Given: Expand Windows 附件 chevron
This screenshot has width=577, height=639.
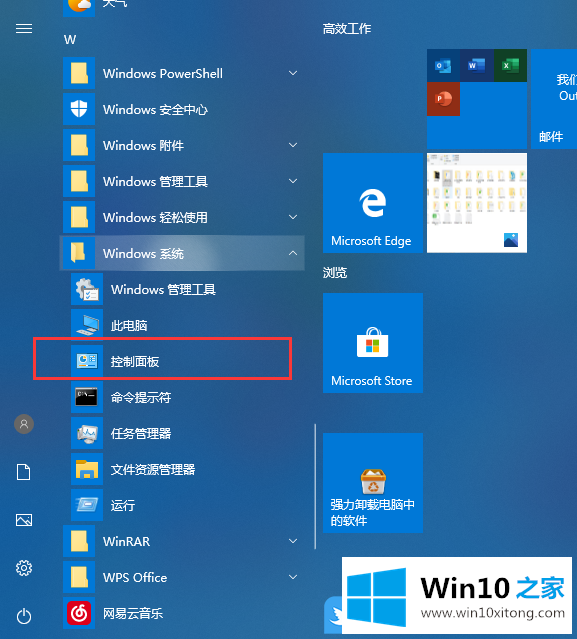Looking at the screenshot, I should coord(293,145).
